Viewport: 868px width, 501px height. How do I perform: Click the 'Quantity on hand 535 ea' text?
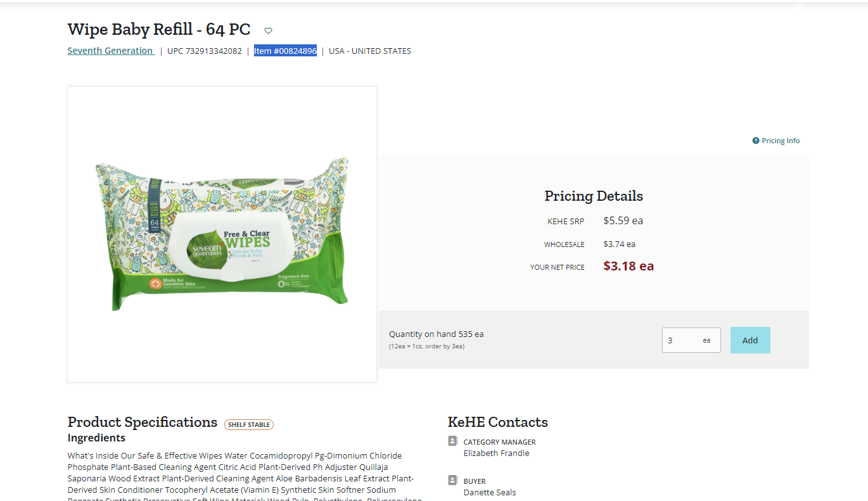pyautogui.click(x=437, y=334)
